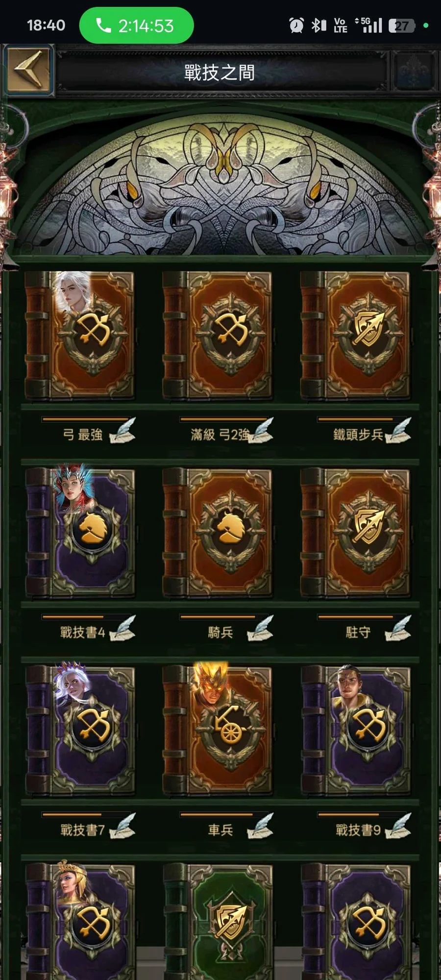Rename 戰技書4 using the quill icon
The image size is (441, 980).
click(x=122, y=629)
